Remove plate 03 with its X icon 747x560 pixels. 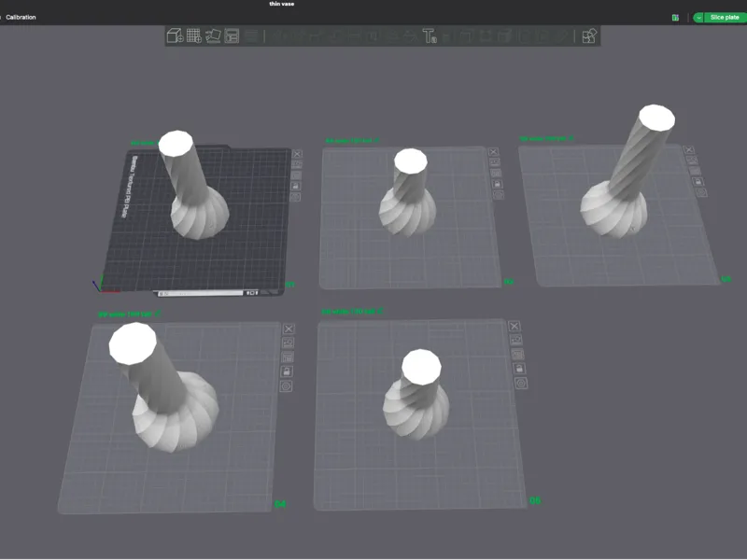coord(689,149)
